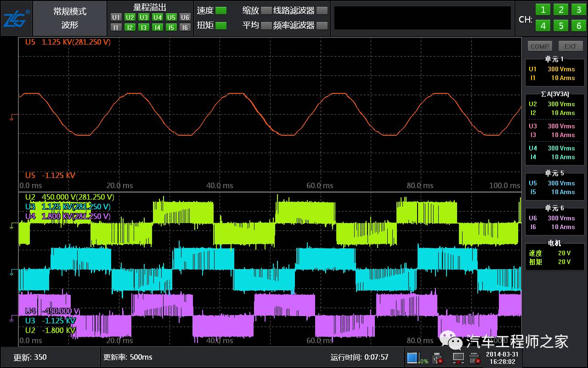Viewport: 588px width, 368px height.
Task: Select the I1 range overflow indicator
Action: pyautogui.click(x=116, y=27)
